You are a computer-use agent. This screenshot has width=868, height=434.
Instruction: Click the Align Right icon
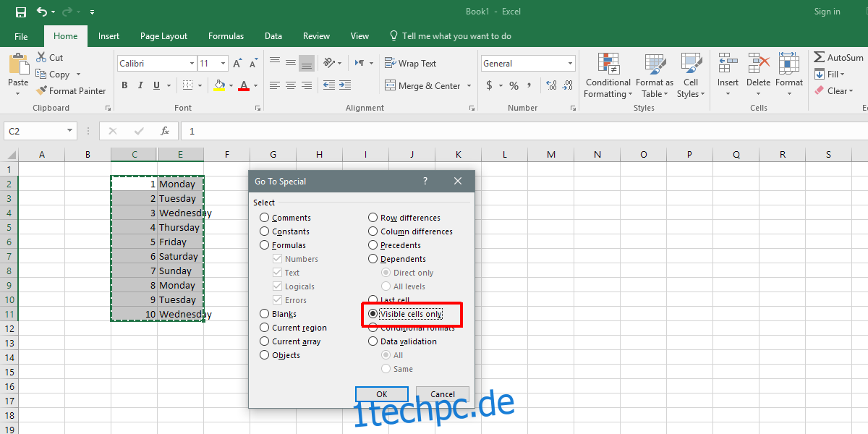[307, 85]
